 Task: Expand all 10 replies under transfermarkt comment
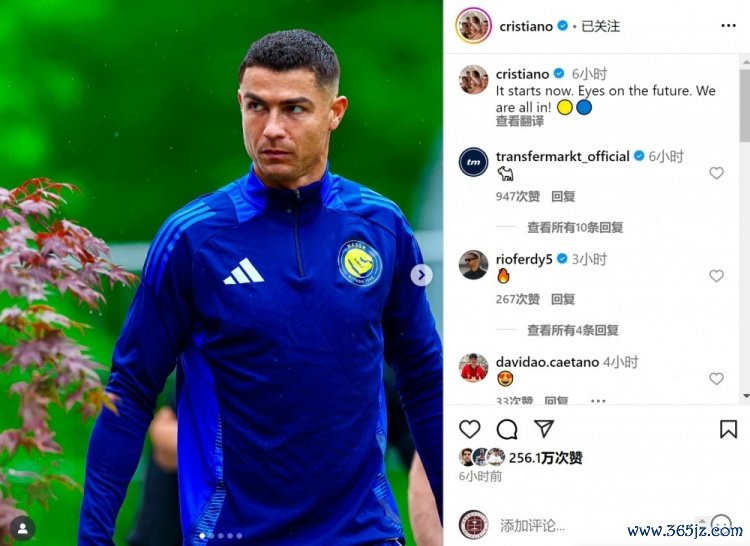575,227
